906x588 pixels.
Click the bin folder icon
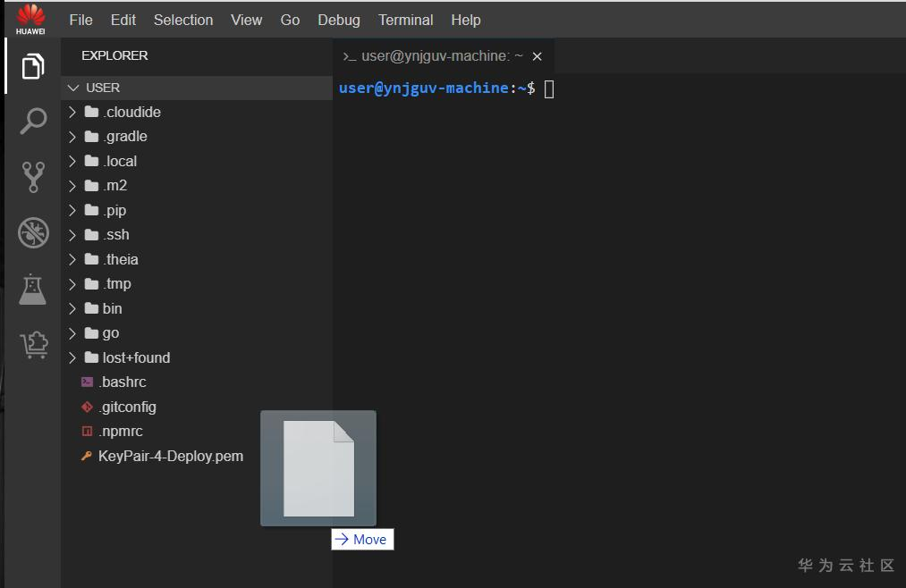click(x=91, y=308)
